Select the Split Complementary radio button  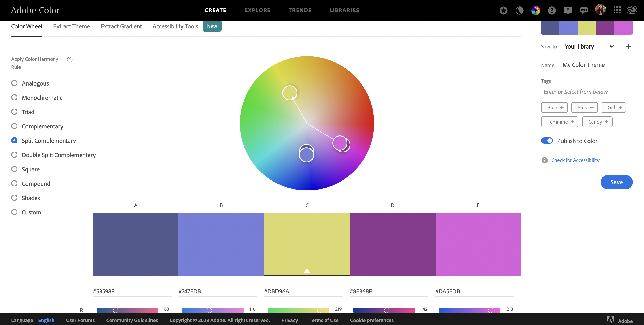(x=14, y=140)
